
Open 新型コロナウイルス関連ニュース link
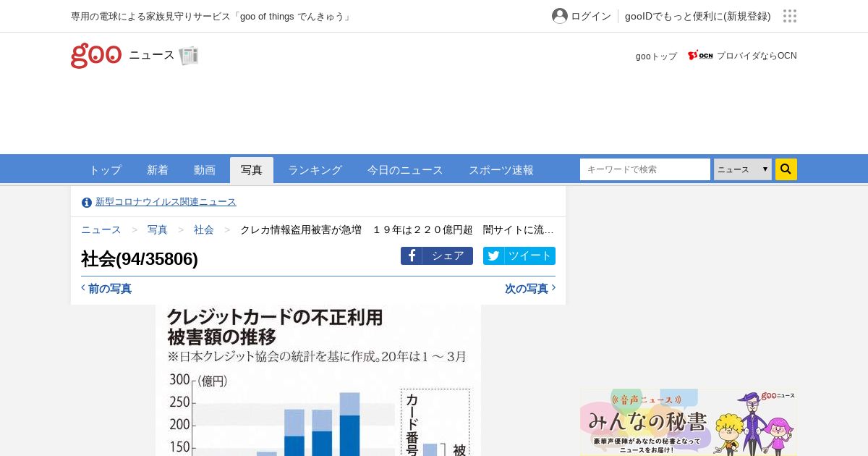point(166,202)
